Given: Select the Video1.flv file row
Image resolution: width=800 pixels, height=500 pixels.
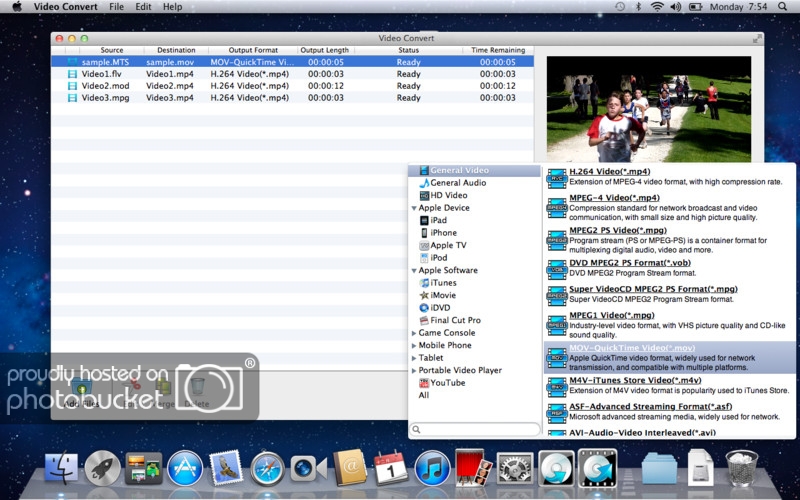Looking at the screenshot, I should [292, 74].
